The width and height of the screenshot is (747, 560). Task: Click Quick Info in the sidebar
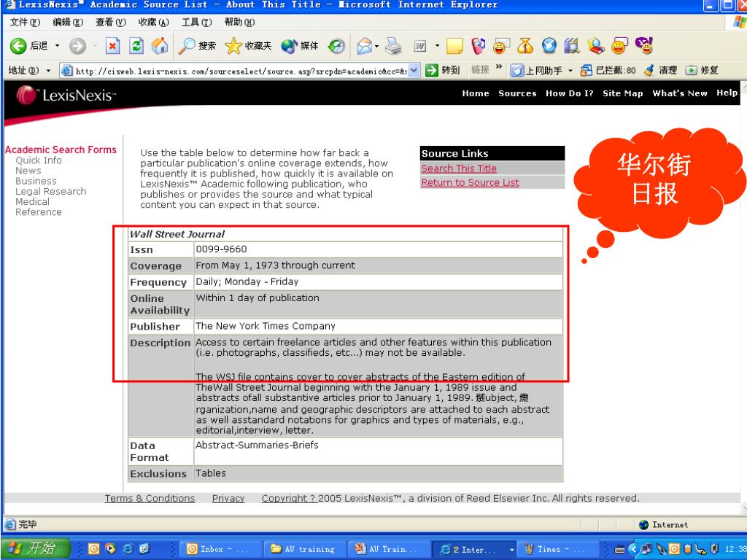(x=39, y=160)
